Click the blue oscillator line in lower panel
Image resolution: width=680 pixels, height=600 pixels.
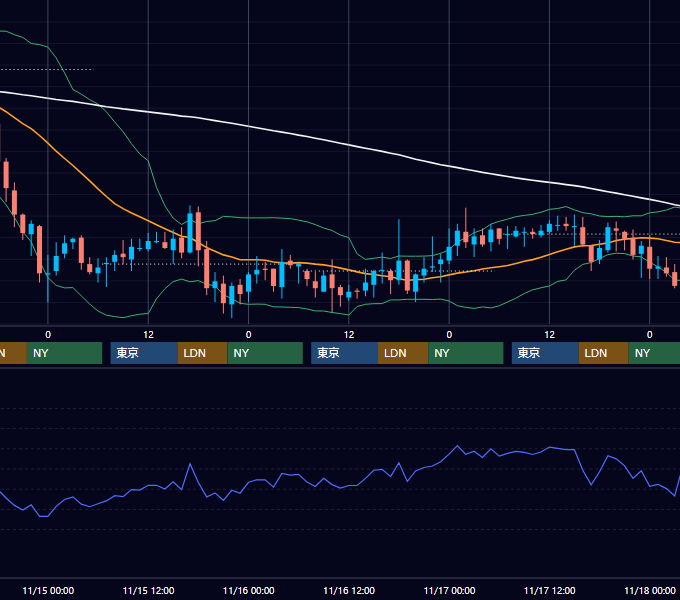tap(347, 485)
